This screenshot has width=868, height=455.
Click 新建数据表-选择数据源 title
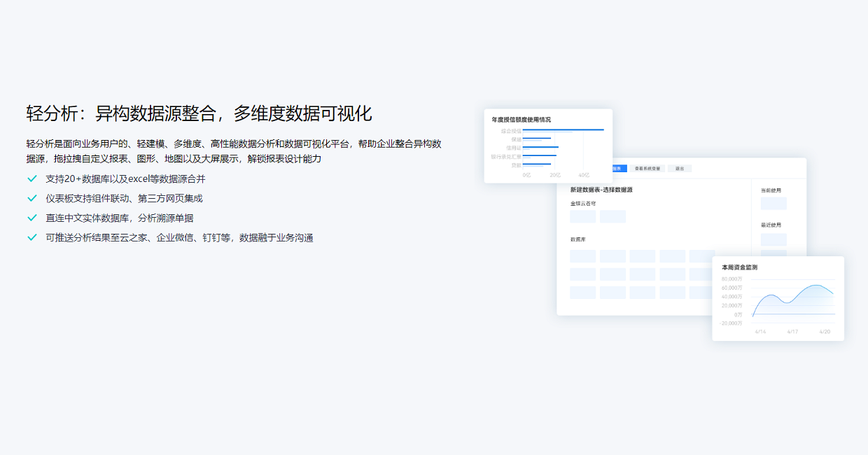[x=601, y=190]
